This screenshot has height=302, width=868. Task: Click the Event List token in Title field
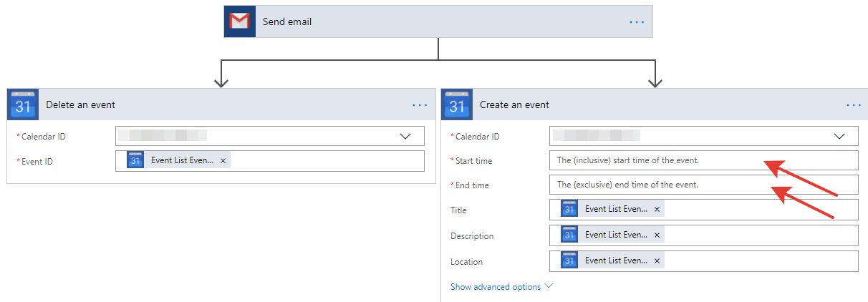[614, 210]
